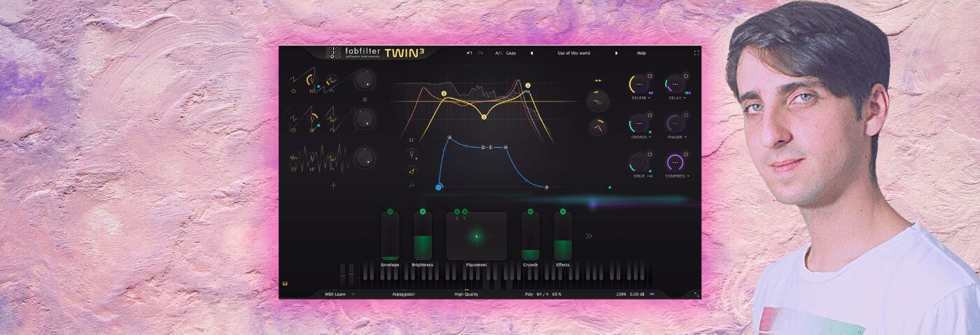This screenshot has width=980, height=335.
Task: Click the Envelope slider's green source button
Action: pos(390,211)
